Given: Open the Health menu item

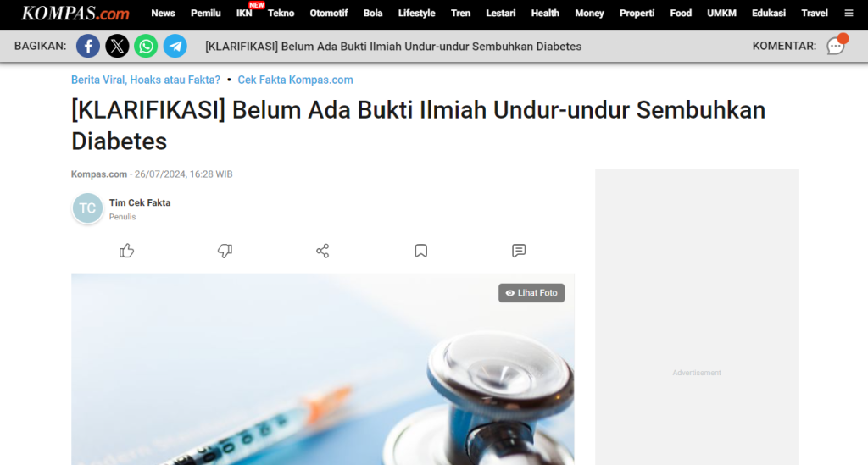Looking at the screenshot, I should 545,14.
